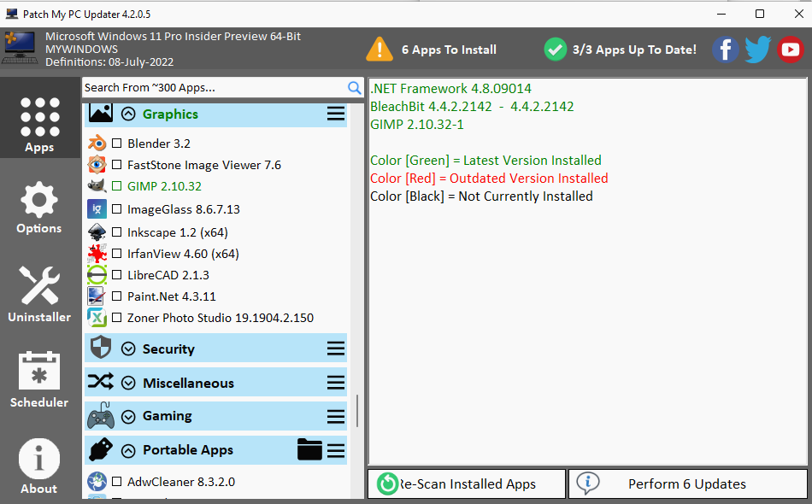The image size is (812, 504).
Task: Click the Gaming category hamburger menu
Action: coord(336,416)
